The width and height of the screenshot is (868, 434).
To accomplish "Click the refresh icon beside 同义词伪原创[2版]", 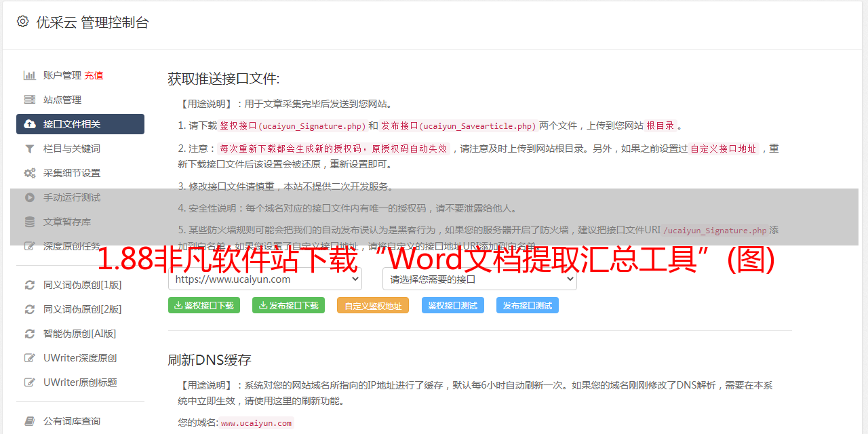I will 30,309.
